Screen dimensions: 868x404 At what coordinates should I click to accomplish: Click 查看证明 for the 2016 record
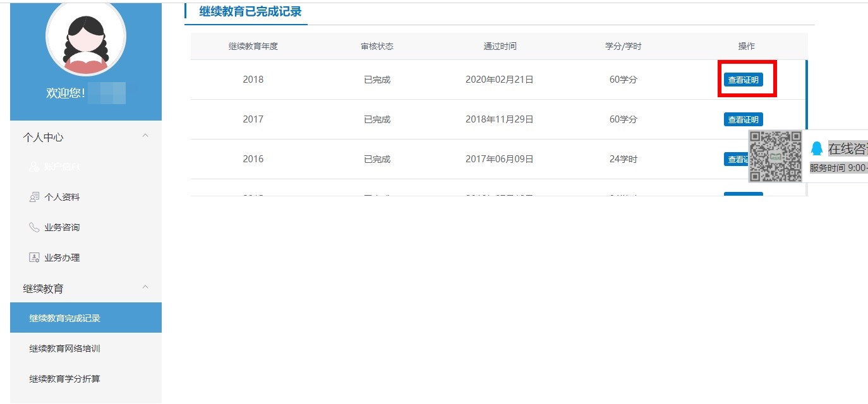click(738, 158)
